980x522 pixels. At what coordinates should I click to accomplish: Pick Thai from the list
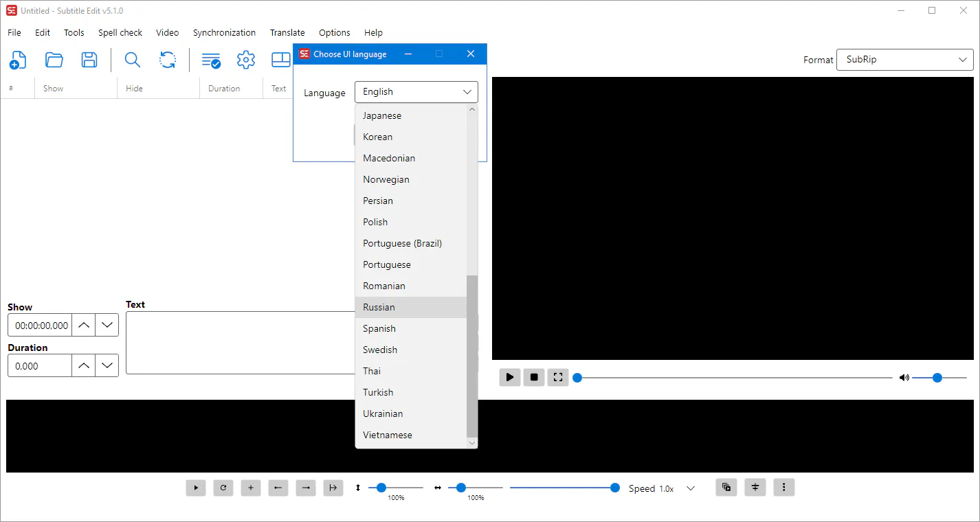pos(411,371)
